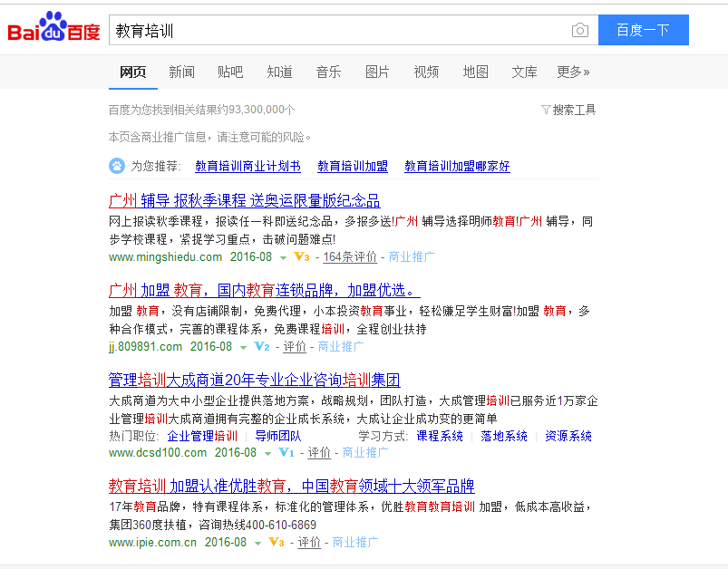
Task: Click the V3 badge for mingshiedu.com
Action: (302, 257)
